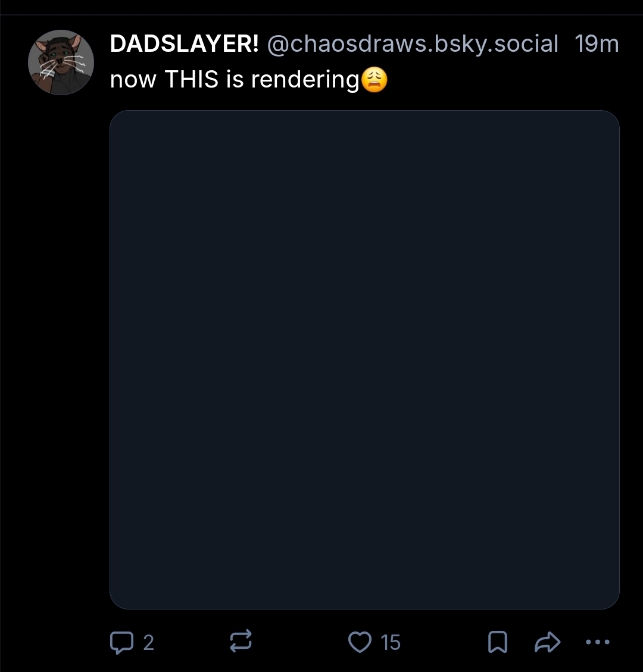Click the like count number 15
The image size is (643, 672).
tap(391, 643)
